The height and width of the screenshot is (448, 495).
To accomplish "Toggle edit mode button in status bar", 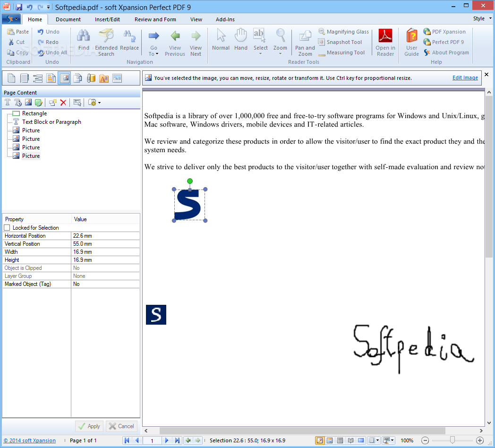I will (319, 440).
